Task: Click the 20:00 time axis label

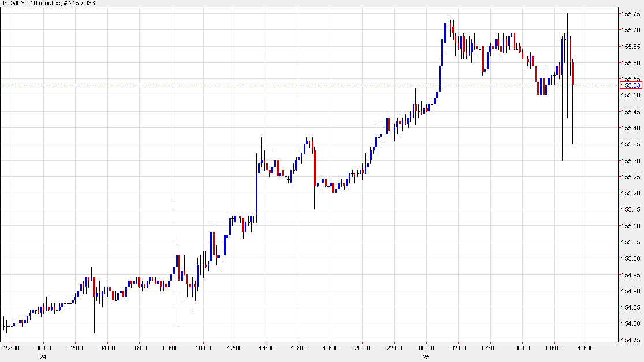Action: point(362,349)
